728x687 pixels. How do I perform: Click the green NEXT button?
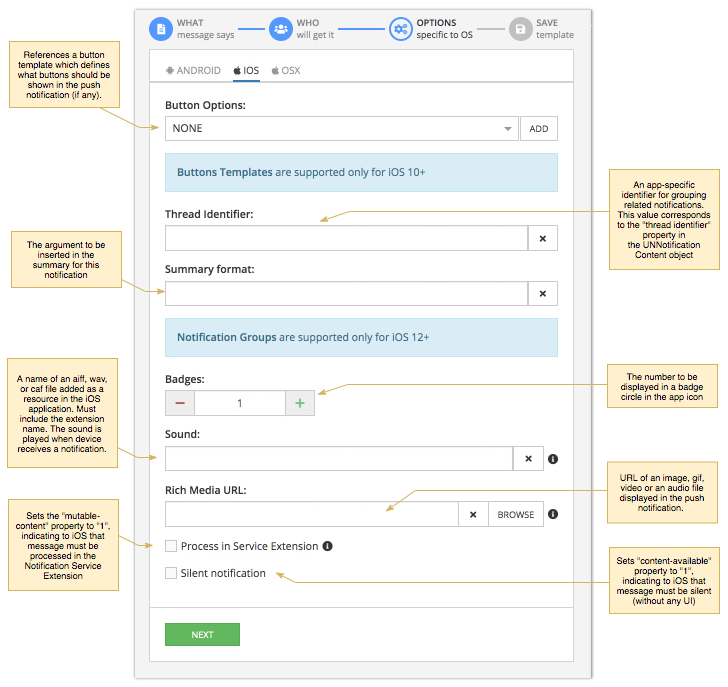pyautogui.click(x=202, y=635)
